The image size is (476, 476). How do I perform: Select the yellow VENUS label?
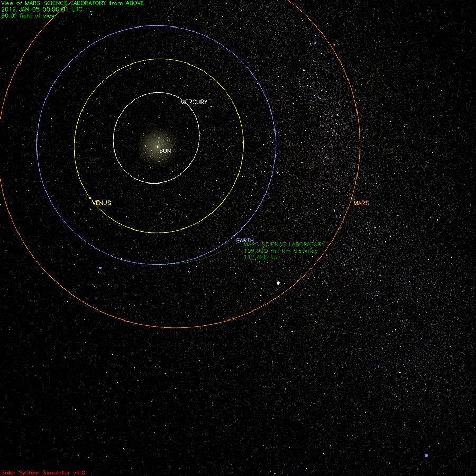click(x=102, y=203)
